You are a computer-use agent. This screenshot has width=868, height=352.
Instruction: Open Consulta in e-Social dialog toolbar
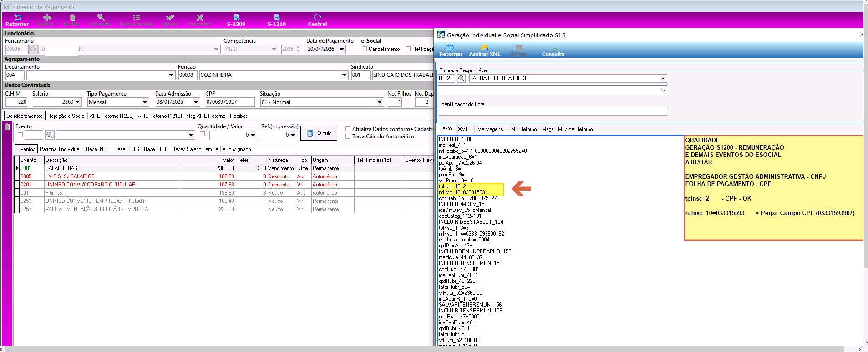point(553,50)
